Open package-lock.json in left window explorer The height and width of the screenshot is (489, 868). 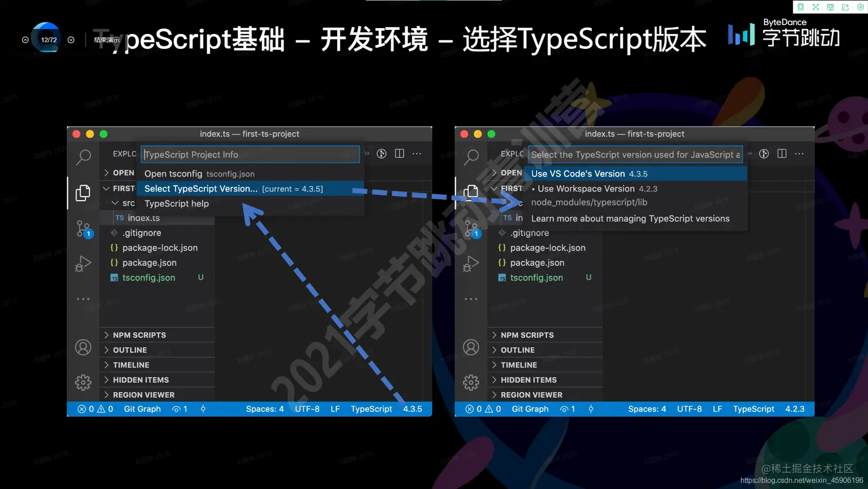(157, 248)
